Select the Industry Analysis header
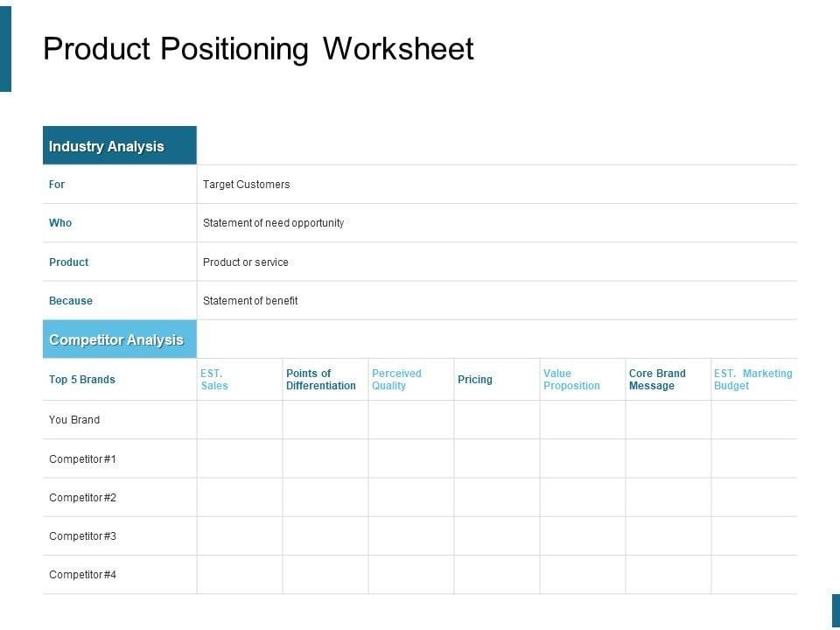The height and width of the screenshot is (630, 840). tap(107, 146)
